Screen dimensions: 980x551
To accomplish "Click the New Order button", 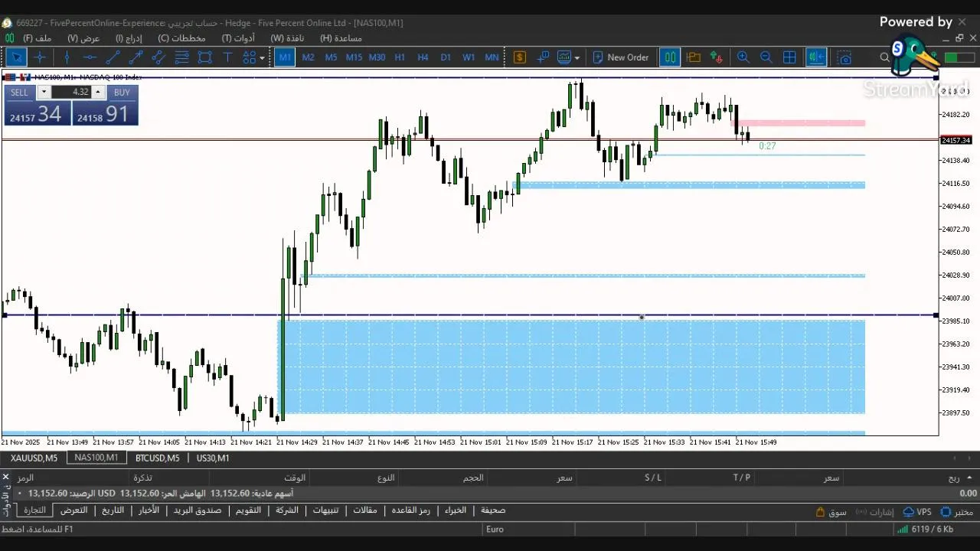I will (619, 57).
